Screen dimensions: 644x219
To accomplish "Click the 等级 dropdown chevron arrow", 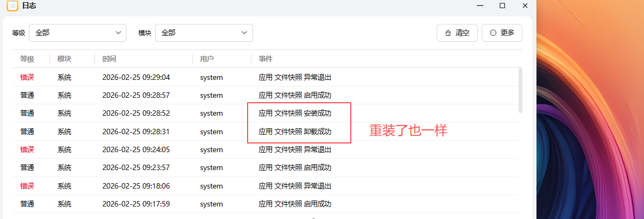I will pyautogui.click(x=119, y=33).
